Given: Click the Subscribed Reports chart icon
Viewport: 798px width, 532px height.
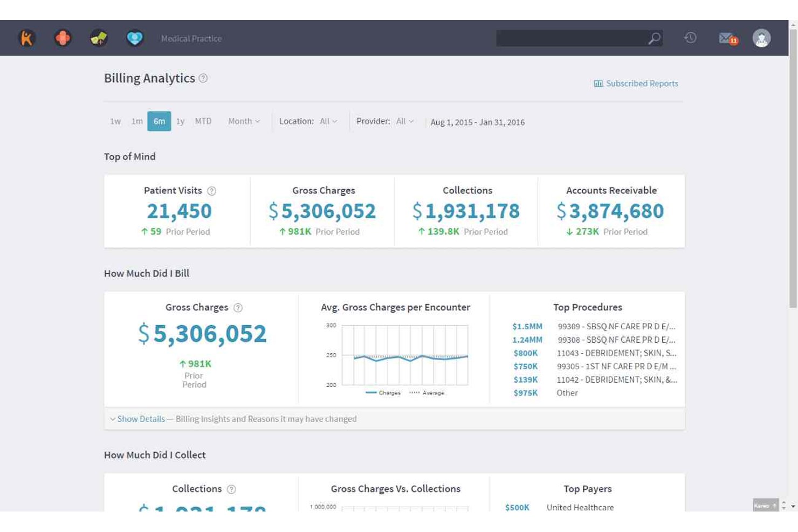Looking at the screenshot, I should click(x=598, y=84).
